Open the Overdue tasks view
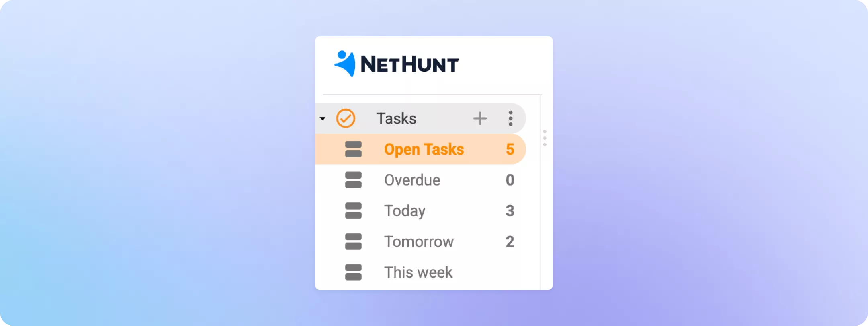 (412, 180)
